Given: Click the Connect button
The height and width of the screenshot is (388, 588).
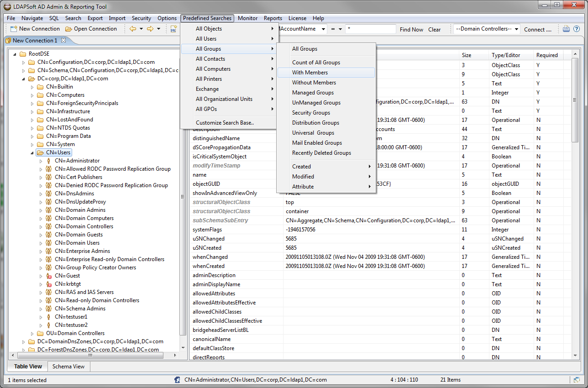Looking at the screenshot, I should point(537,29).
